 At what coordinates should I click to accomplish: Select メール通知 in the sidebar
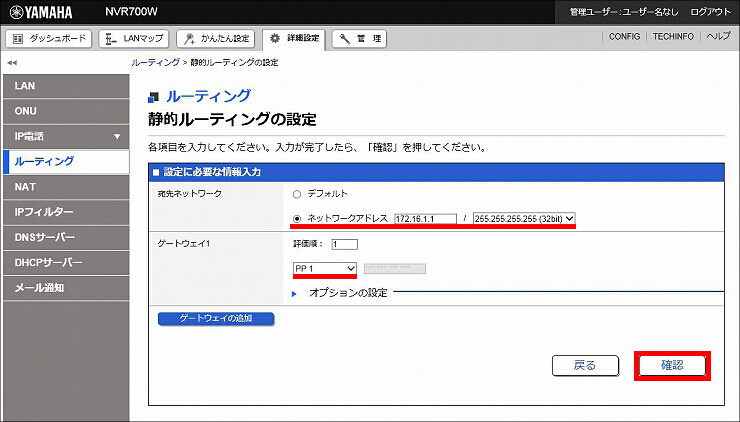66,288
